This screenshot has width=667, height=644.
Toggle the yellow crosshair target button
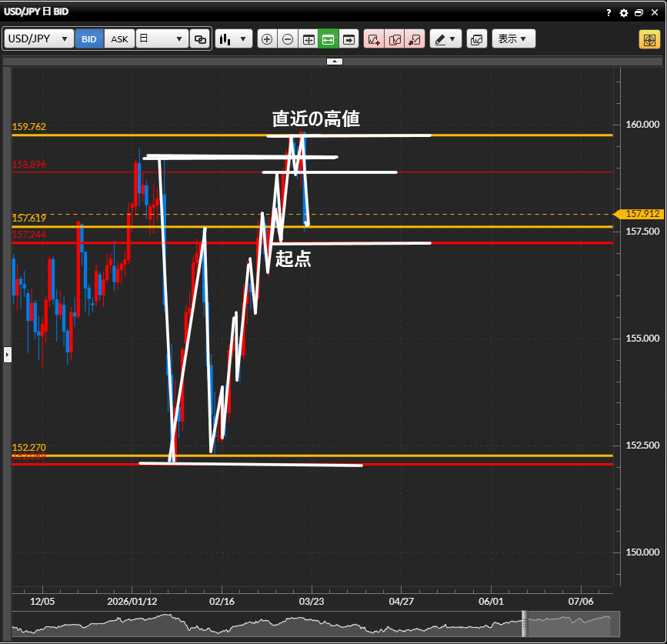point(649,39)
